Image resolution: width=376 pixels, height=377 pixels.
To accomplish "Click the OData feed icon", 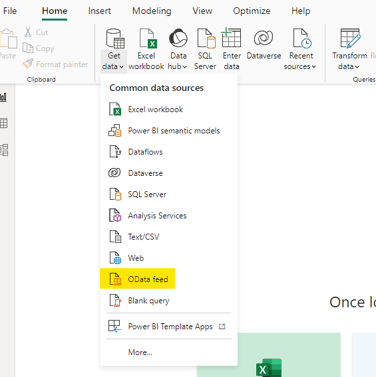I will (x=115, y=279).
